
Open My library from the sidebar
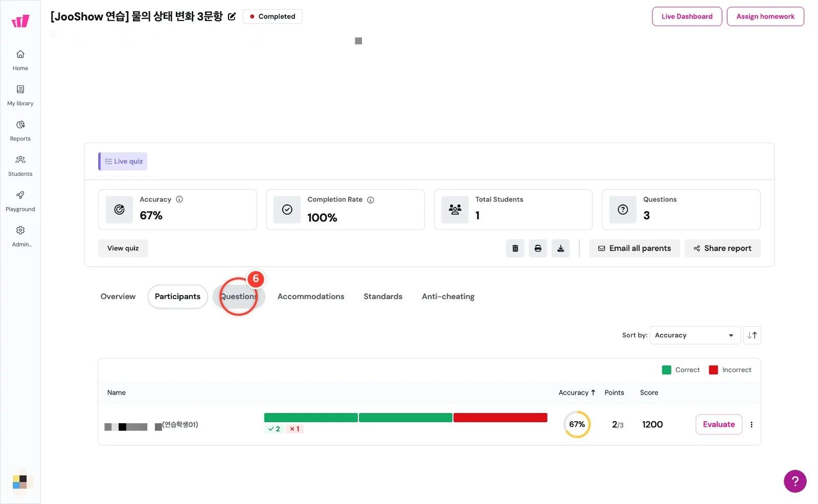(20, 96)
